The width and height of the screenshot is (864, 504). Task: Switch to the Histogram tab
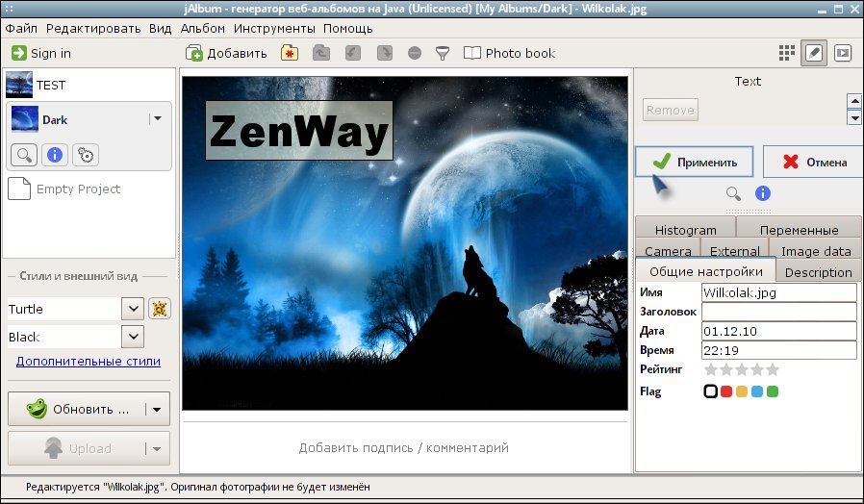click(x=685, y=228)
